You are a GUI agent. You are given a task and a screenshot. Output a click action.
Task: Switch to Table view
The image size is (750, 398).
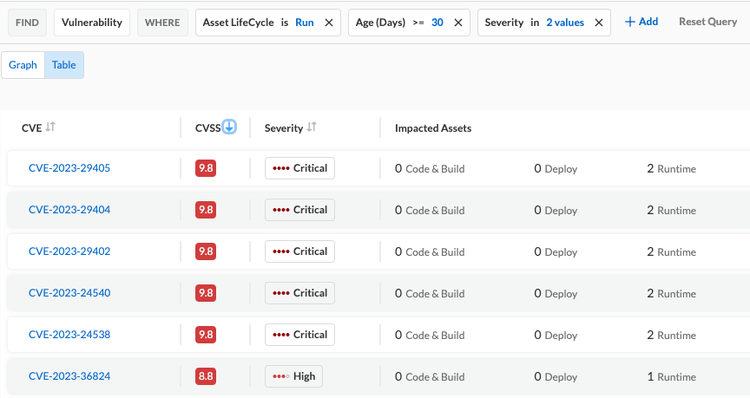point(64,65)
